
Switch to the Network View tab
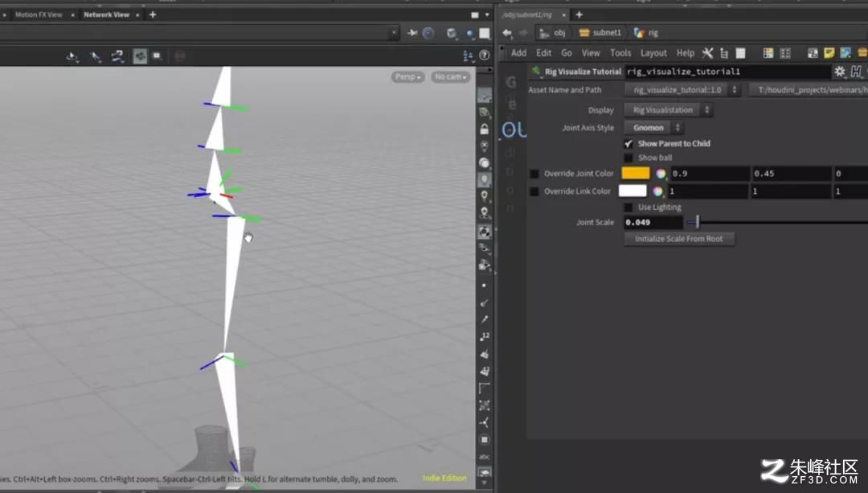coord(106,15)
